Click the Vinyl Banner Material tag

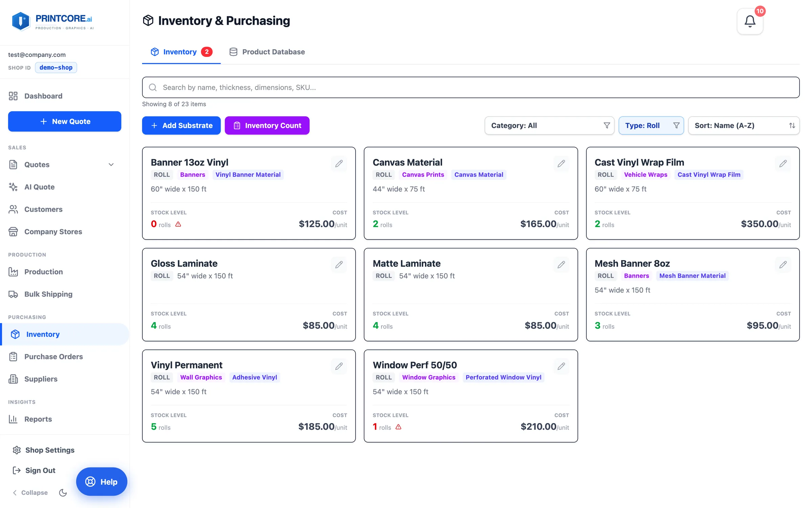248,175
